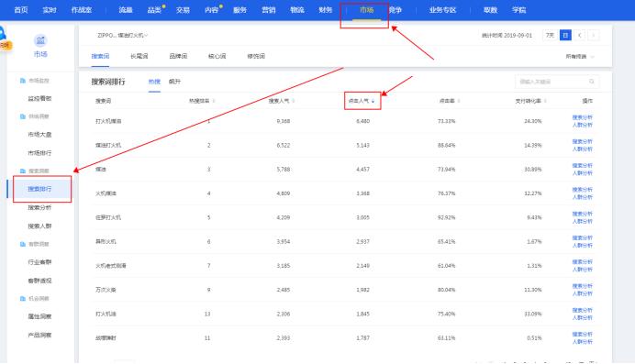This screenshot has height=364, width=635.
Task: Open the 业务专区 top navigation item
Action: pos(442,10)
